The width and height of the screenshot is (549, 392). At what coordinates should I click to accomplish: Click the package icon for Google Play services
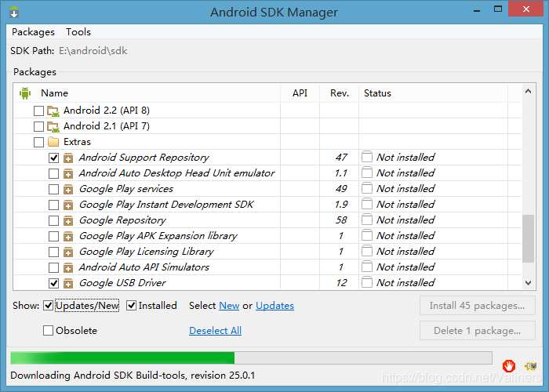point(68,190)
